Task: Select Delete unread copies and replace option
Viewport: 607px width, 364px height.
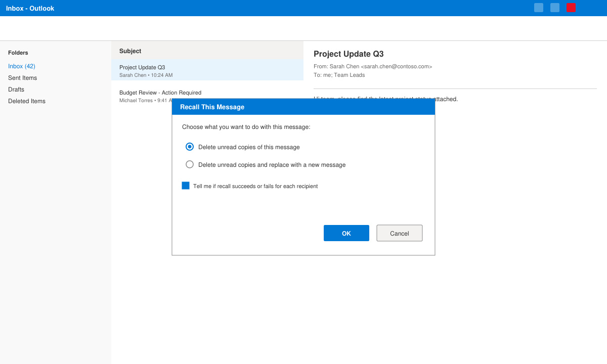Action: tap(190, 164)
